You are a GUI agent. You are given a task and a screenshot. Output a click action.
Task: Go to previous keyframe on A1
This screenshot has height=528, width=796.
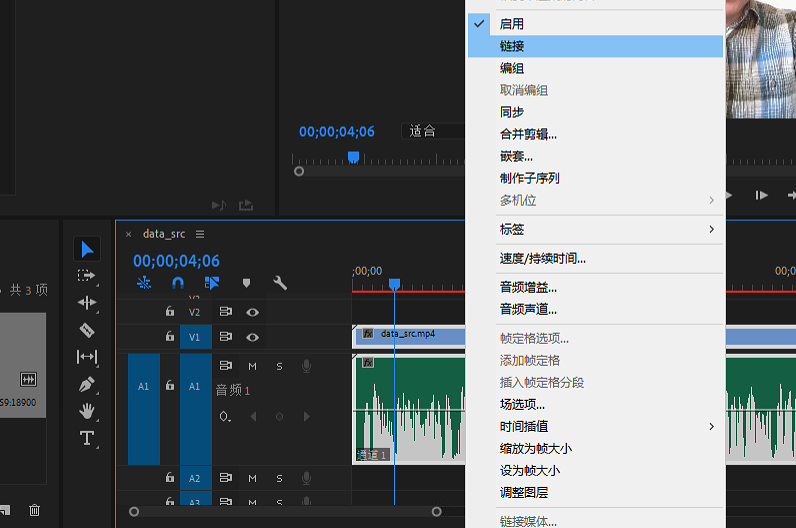pos(253,417)
